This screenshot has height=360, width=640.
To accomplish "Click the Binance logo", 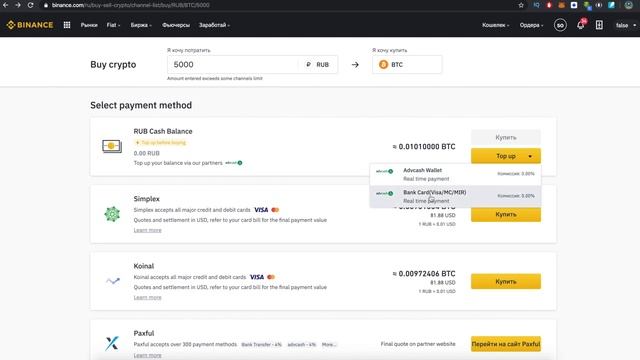I will (30, 25).
